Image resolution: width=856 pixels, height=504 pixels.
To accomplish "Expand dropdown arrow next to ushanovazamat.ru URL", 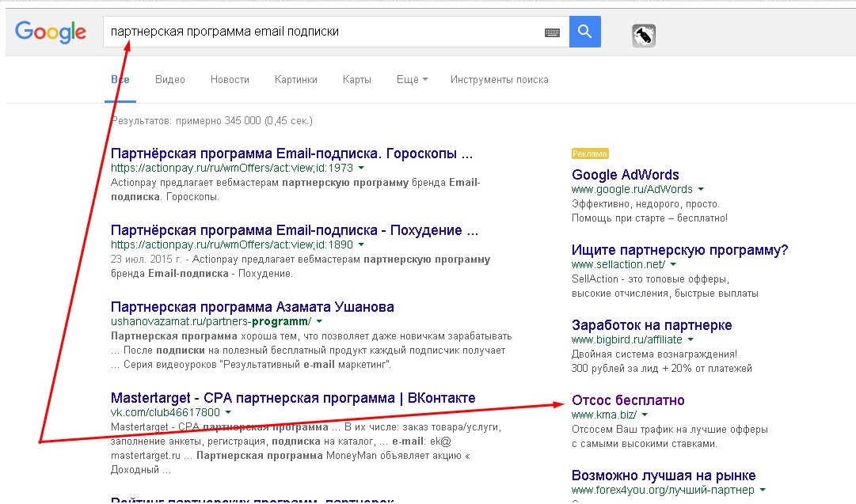I will point(318,322).
